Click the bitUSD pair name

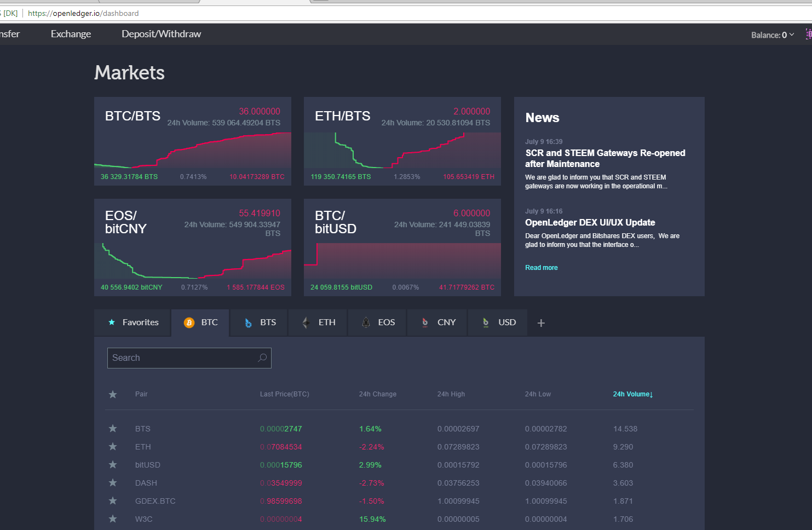click(x=148, y=465)
